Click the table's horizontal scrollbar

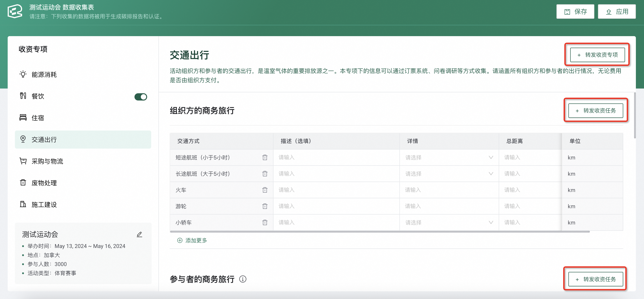coord(380,232)
